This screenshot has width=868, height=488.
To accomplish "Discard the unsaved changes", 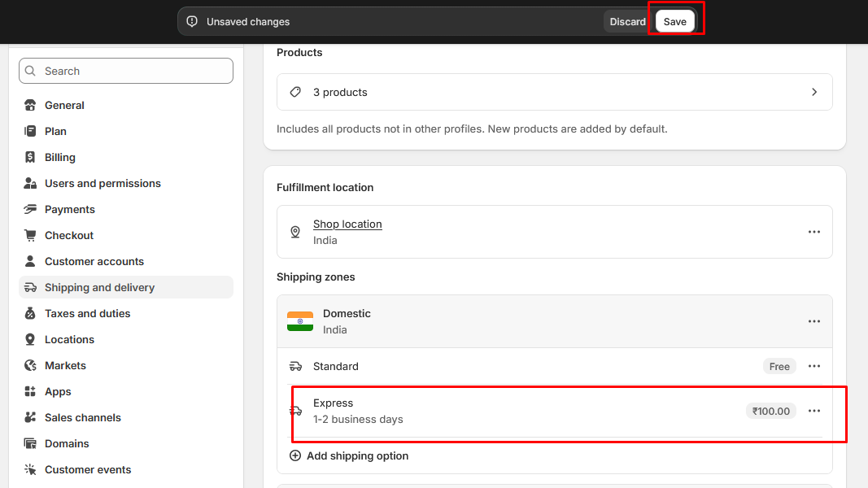I will 627,22.
